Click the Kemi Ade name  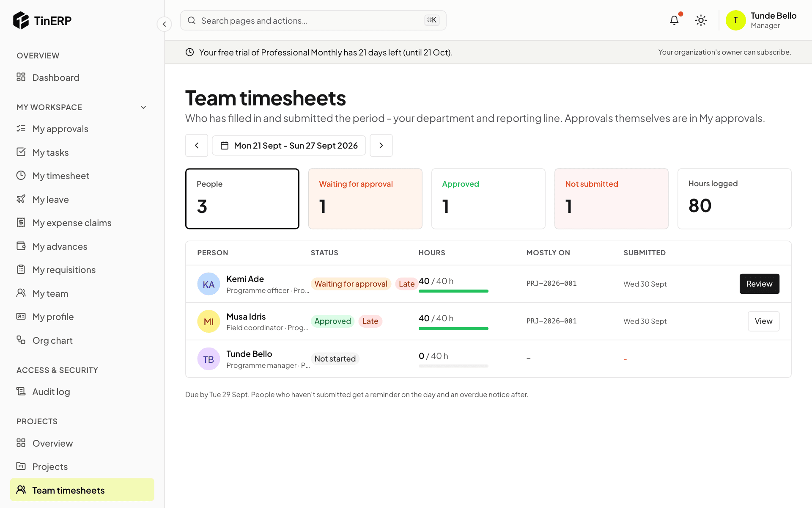[x=245, y=279]
